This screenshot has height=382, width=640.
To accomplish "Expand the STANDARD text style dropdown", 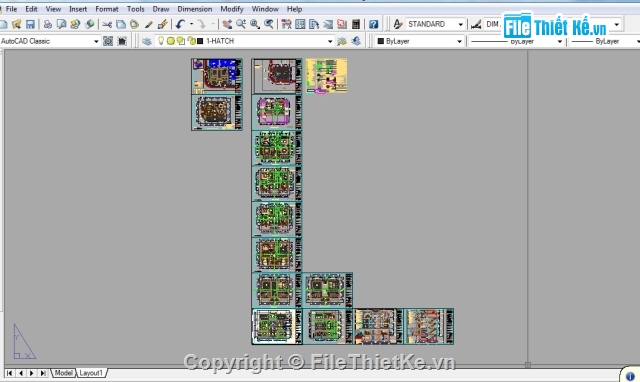I will 435,24.
